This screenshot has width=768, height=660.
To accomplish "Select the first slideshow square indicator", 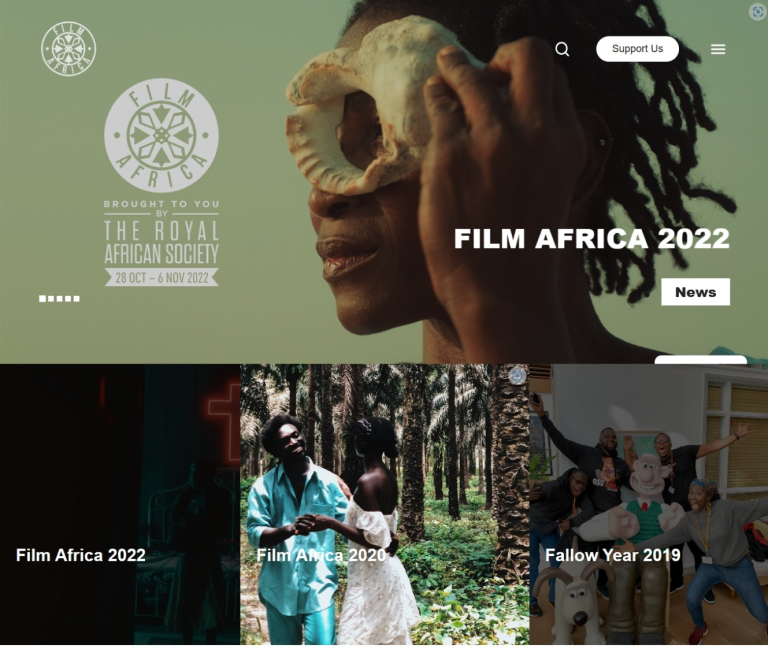I will tap(43, 299).
